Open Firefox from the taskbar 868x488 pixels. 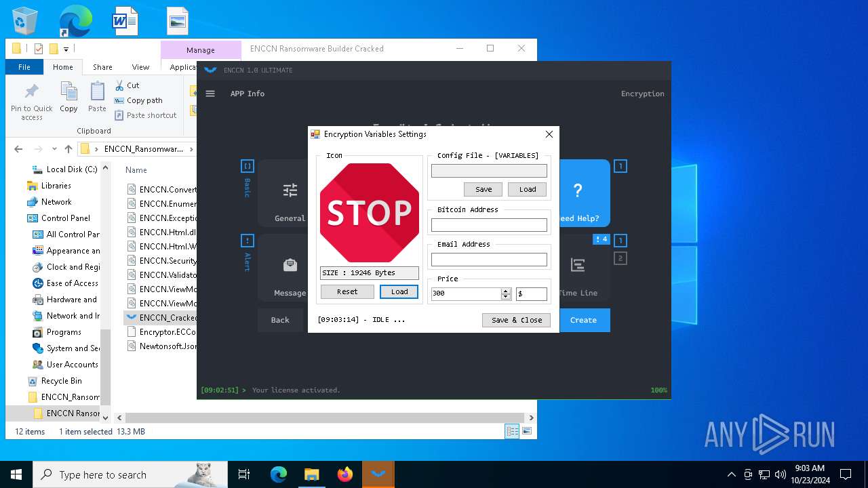click(345, 474)
